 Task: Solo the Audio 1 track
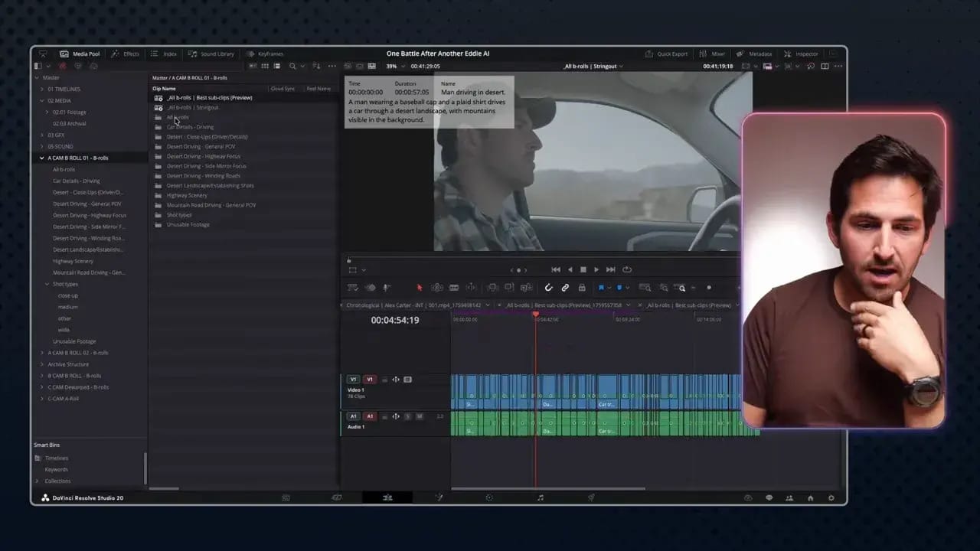(407, 416)
